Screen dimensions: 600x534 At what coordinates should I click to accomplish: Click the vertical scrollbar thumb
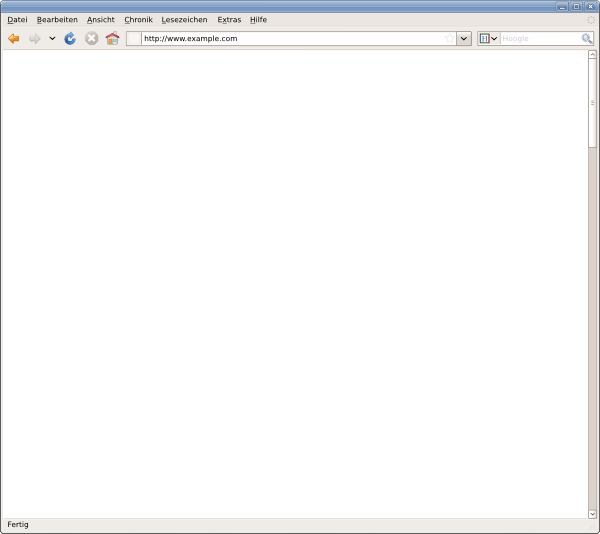pos(592,103)
